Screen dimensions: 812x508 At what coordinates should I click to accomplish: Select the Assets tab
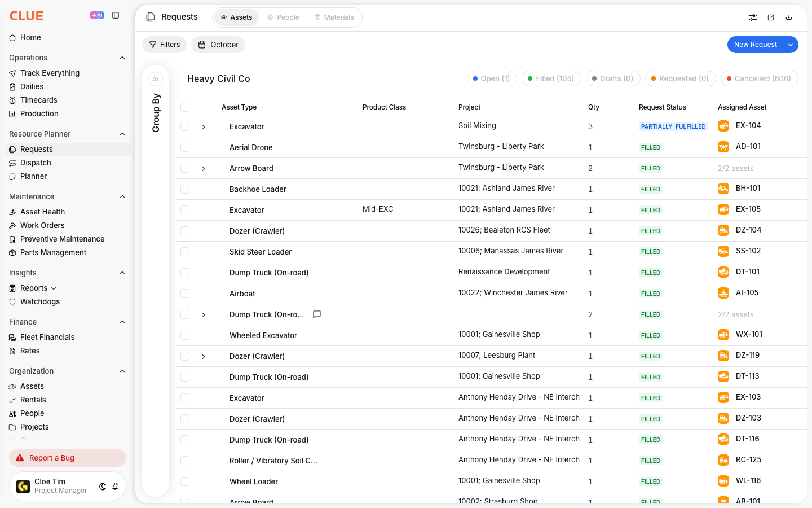[237, 17]
